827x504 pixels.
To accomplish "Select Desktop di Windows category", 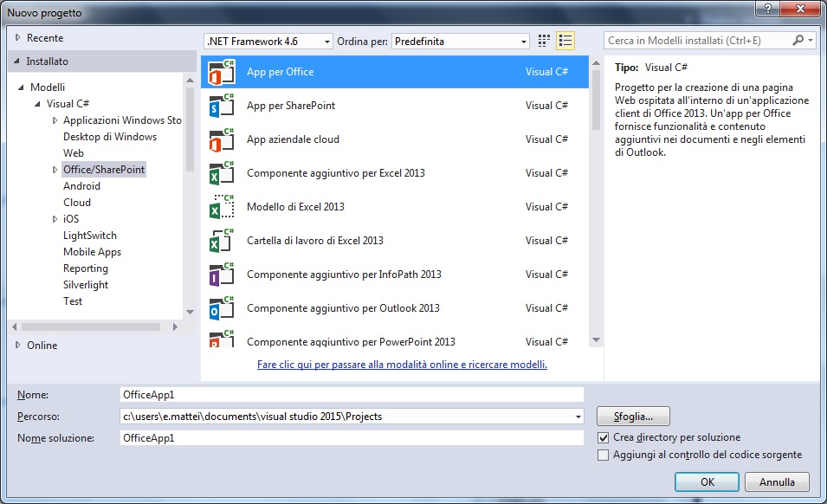I will tap(110, 137).
